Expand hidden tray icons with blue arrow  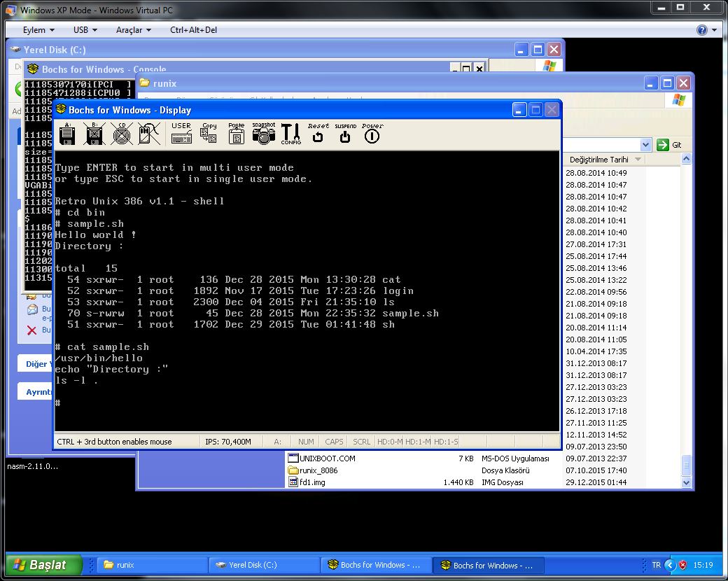(x=669, y=565)
